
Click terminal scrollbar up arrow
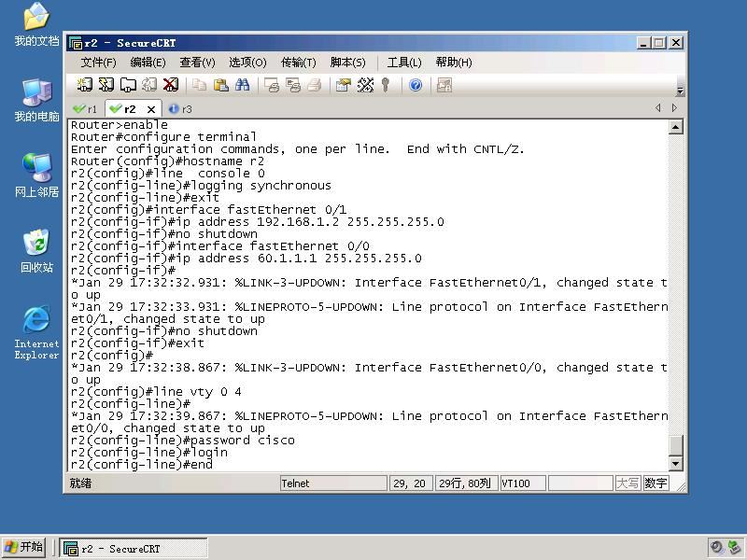pyautogui.click(x=675, y=127)
